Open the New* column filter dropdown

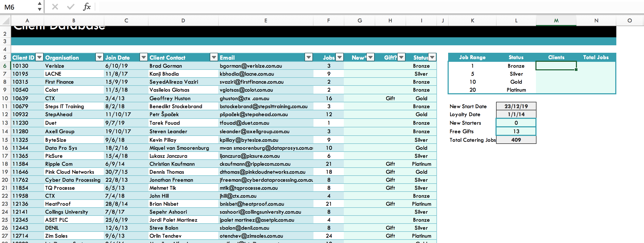pyautogui.click(x=370, y=57)
